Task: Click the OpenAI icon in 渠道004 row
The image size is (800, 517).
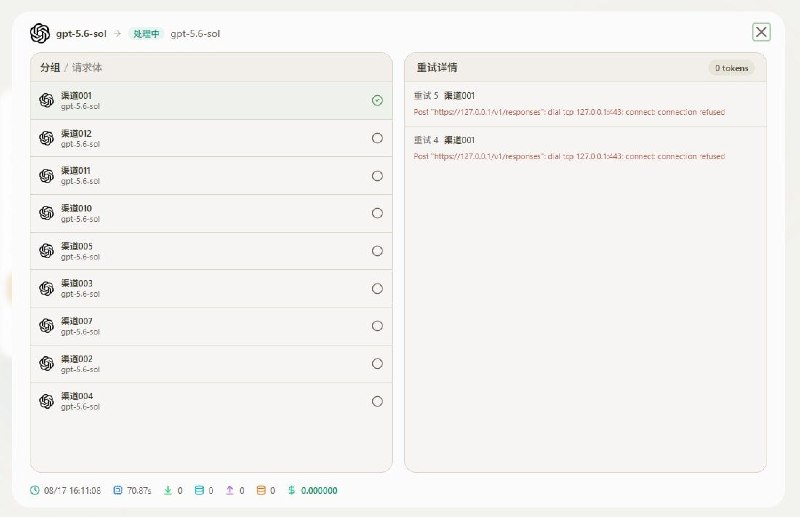Action: point(46,401)
